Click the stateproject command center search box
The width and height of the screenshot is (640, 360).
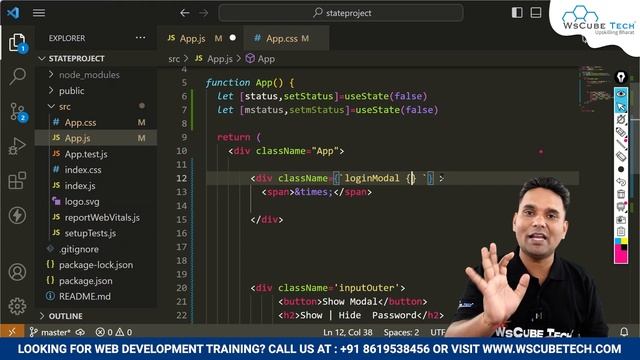click(341, 13)
